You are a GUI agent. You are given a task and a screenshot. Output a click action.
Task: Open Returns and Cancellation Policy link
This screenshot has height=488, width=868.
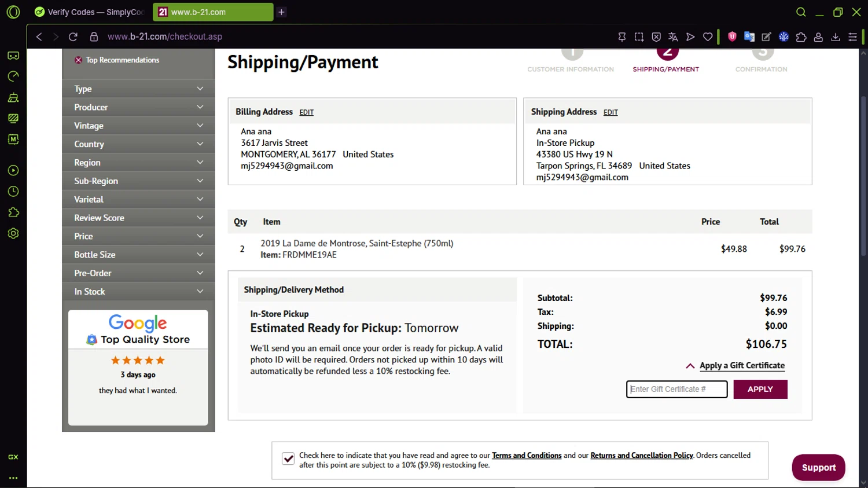click(642, 456)
